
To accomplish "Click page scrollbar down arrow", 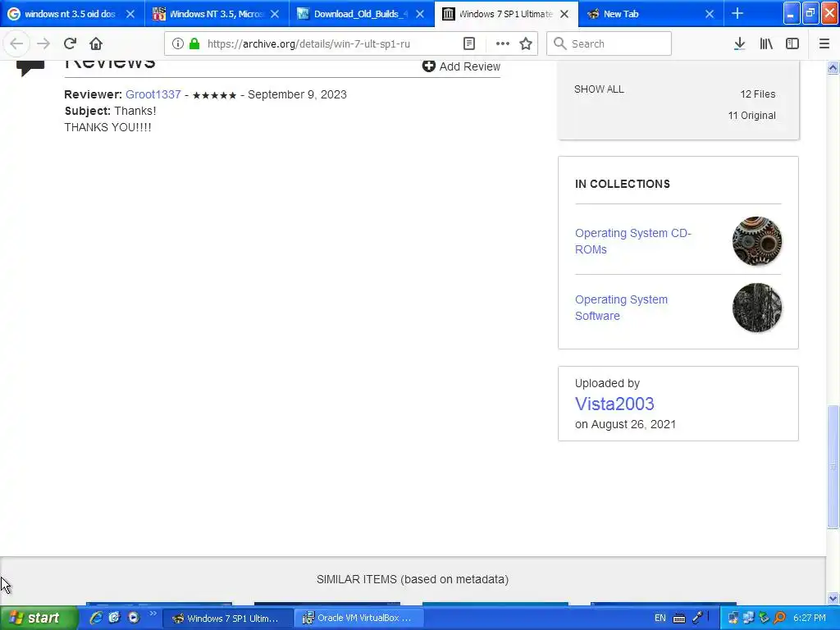I will 833,598.
